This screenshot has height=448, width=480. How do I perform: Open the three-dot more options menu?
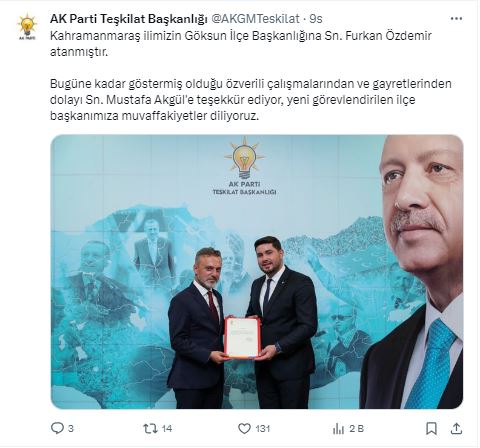tap(456, 19)
